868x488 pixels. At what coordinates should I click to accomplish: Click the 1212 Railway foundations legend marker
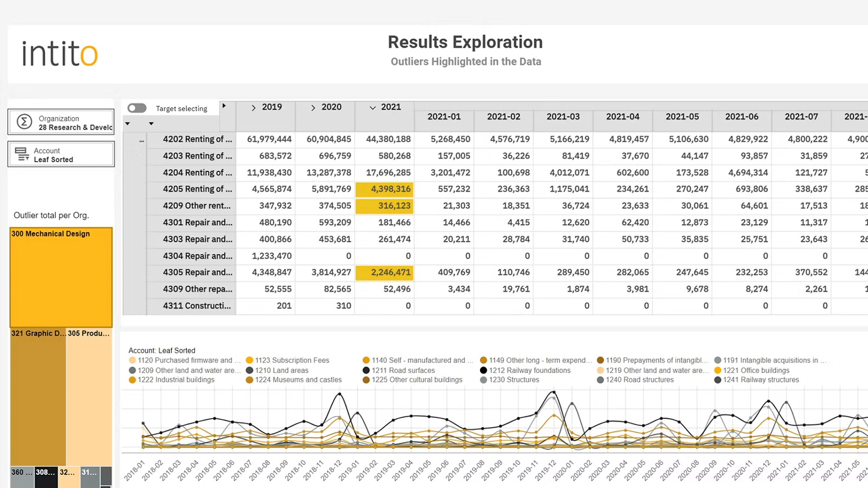(483, 370)
